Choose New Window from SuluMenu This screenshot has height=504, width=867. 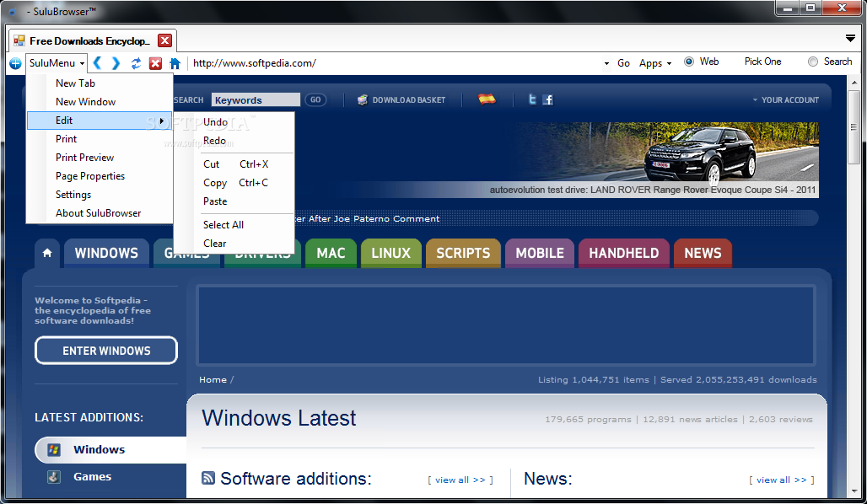click(x=100, y=102)
